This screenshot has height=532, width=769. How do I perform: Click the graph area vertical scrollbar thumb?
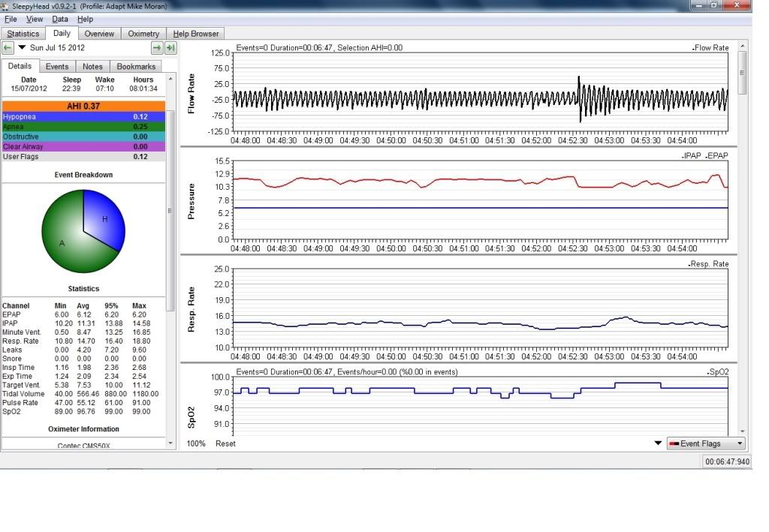(x=743, y=73)
